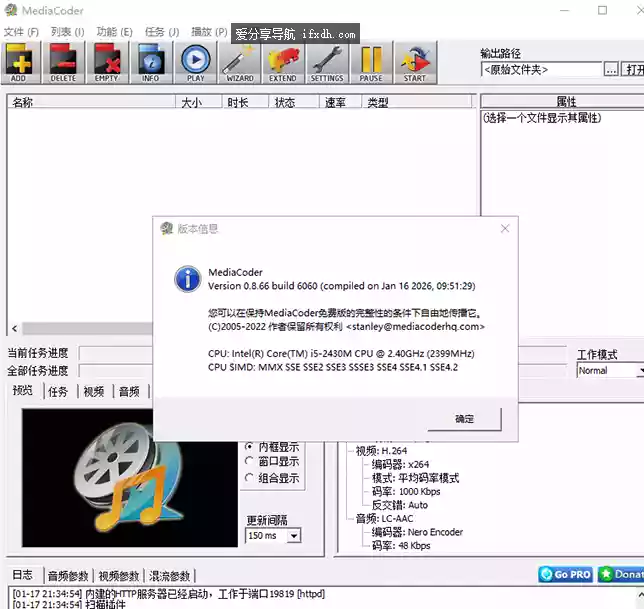The height and width of the screenshot is (609, 644).
Task: Switch to the 预览 tab
Action: [x=23, y=390]
